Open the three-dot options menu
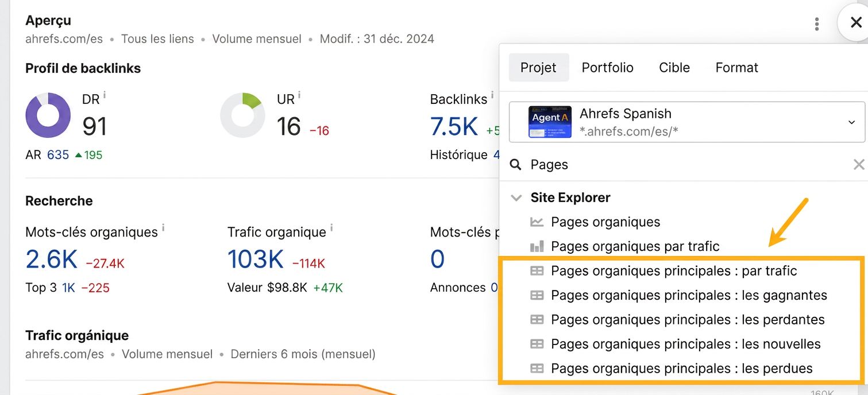Viewport: 868px width, 395px height. (x=817, y=24)
